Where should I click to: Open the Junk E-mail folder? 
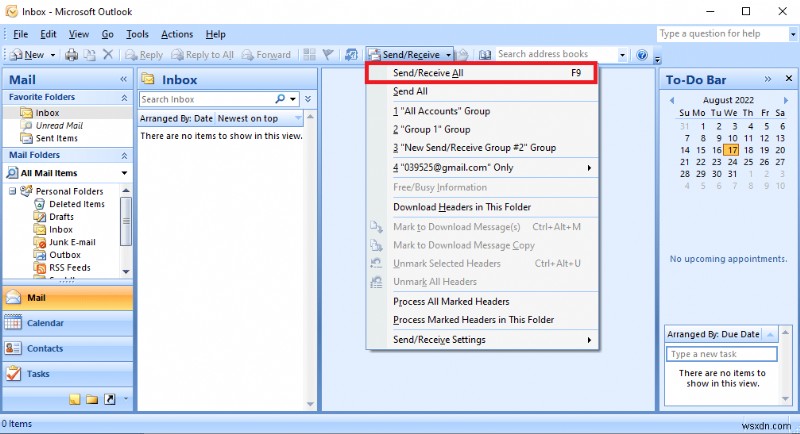72,242
